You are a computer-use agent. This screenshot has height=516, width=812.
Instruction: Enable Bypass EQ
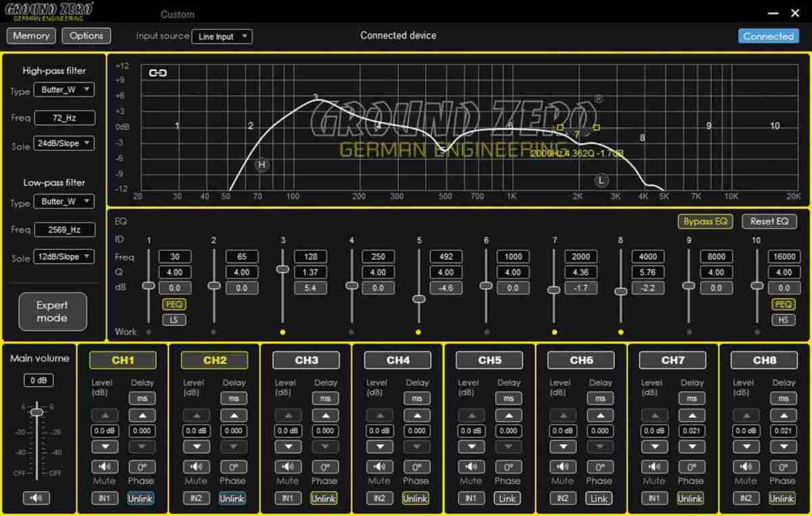point(705,221)
